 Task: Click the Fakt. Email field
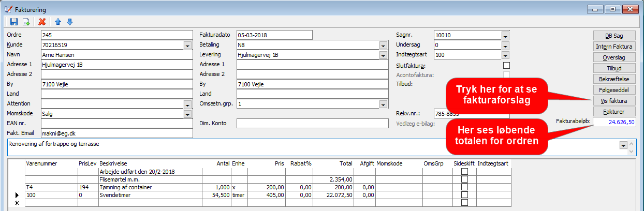click(116, 133)
